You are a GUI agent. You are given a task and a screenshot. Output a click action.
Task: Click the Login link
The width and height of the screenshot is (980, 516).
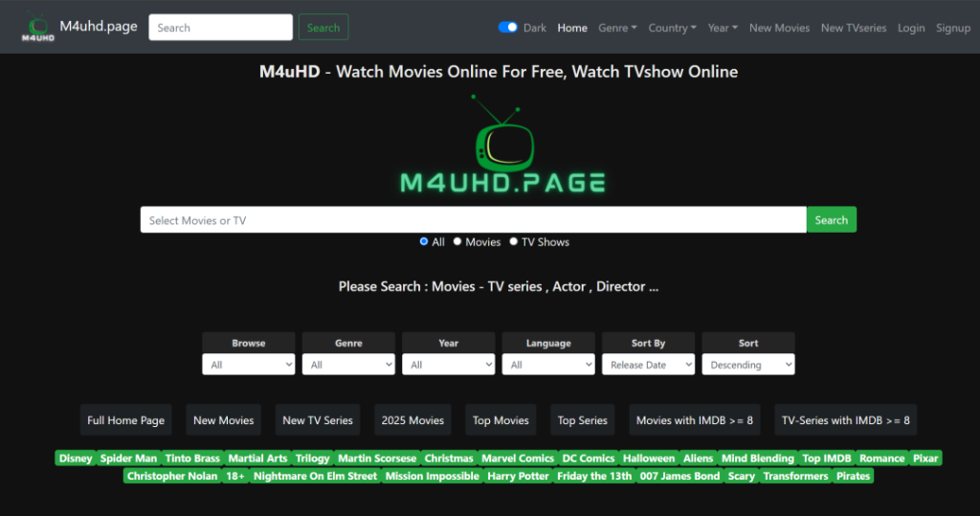(x=911, y=28)
